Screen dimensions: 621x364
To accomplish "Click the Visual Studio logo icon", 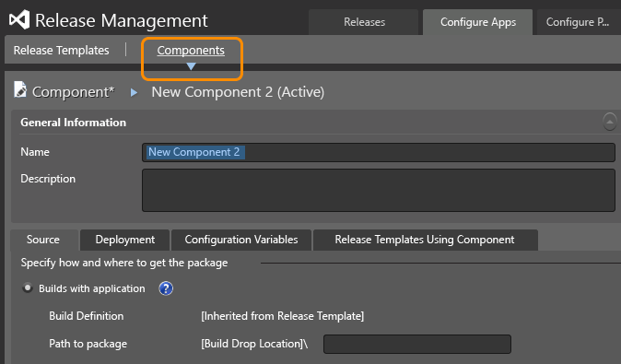I will coord(19,19).
